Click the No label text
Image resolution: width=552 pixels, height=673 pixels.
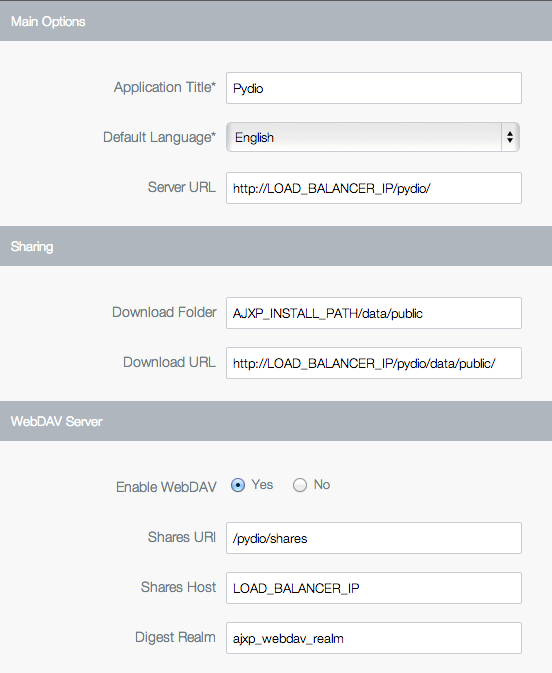(x=322, y=485)
